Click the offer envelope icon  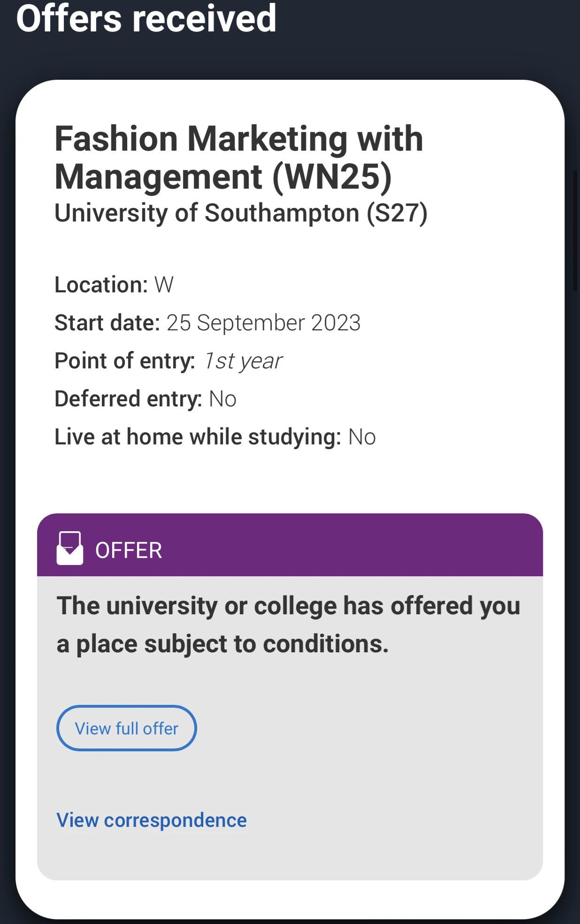pyautogui.click(x=70, y=548)
